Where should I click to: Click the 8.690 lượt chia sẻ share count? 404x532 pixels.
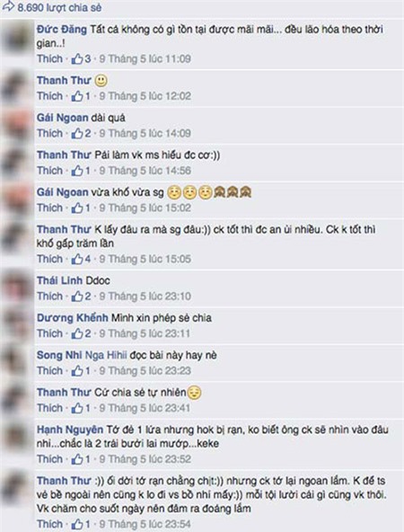pos(59,7)
